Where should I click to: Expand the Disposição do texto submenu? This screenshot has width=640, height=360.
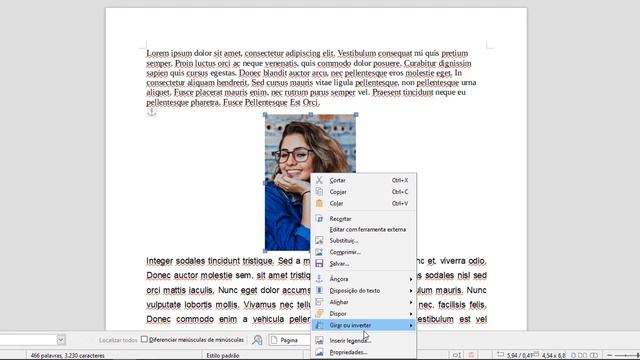point(363,291)
